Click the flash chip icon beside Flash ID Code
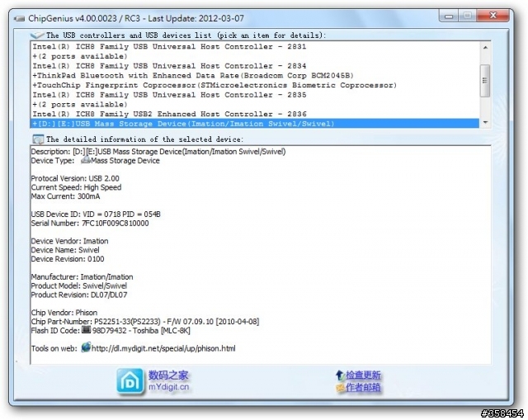Image resolution: width=528 pixels, height=420 pixels. click(86, 329)
